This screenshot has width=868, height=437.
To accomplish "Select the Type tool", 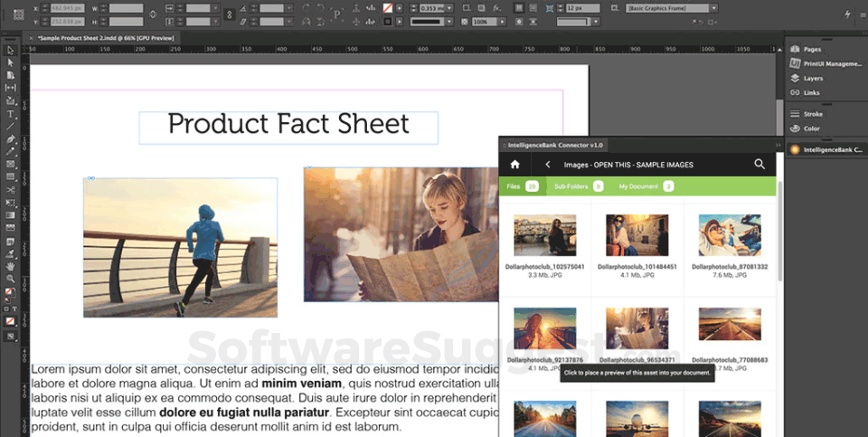I will (x=11, y=114).
